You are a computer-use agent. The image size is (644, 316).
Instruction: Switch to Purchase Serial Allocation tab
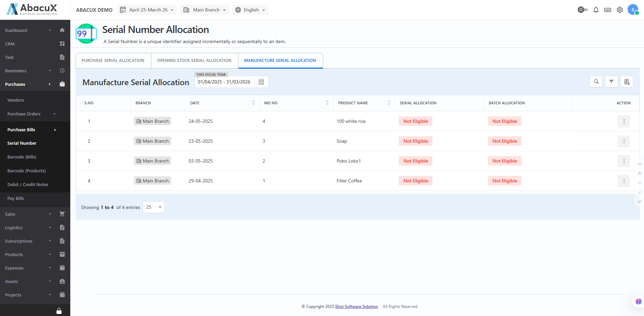pos(113,61)
